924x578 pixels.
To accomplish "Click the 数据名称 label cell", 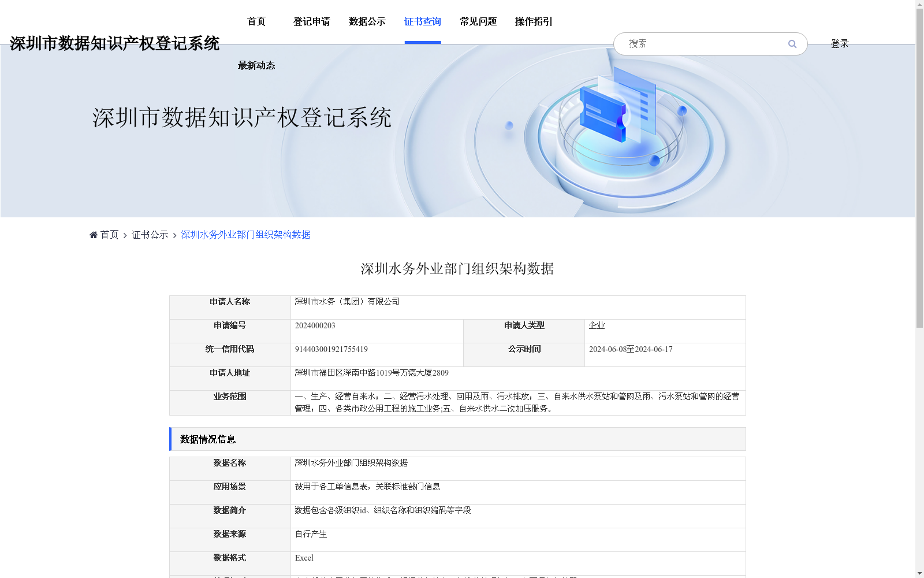I will click(230, 469).
